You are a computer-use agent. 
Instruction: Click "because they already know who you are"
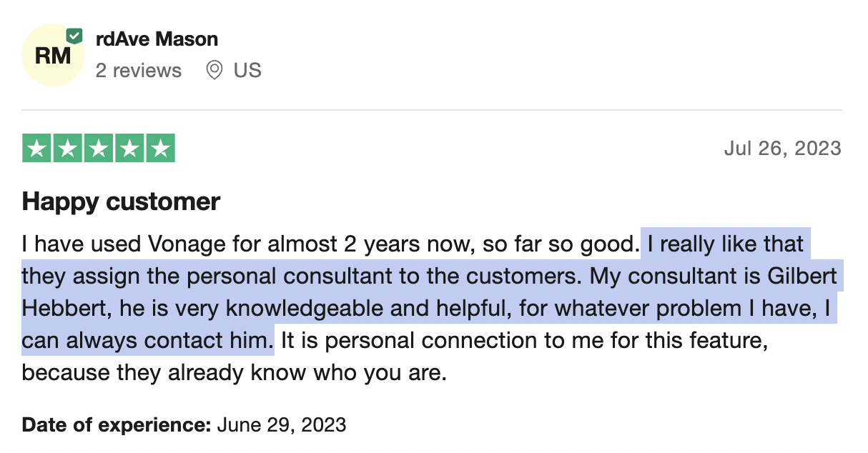(x=234, y=373)
